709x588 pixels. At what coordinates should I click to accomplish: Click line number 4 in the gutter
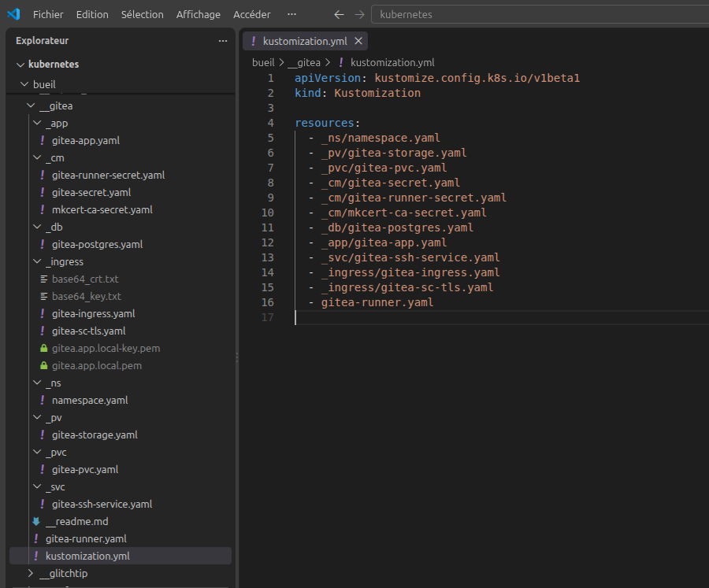[x=270, y=123]
